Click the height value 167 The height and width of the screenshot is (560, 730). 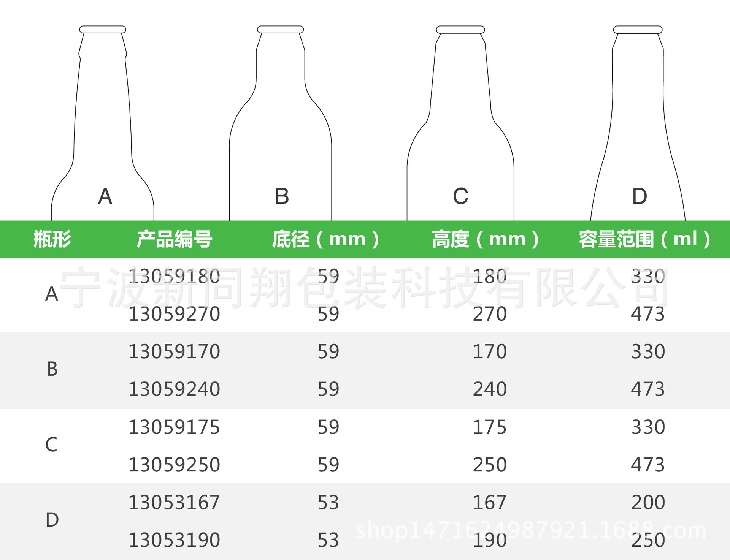(x=490, y=503)
